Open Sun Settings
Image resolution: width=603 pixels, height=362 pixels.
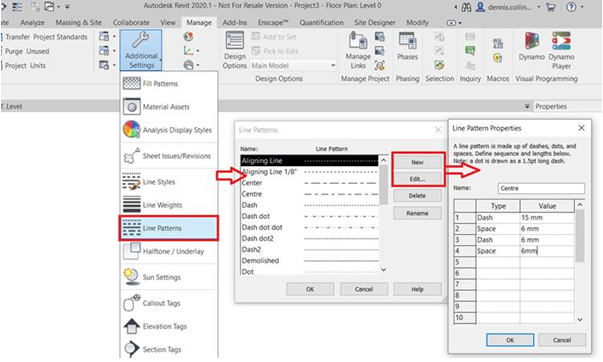pos(161,277)
